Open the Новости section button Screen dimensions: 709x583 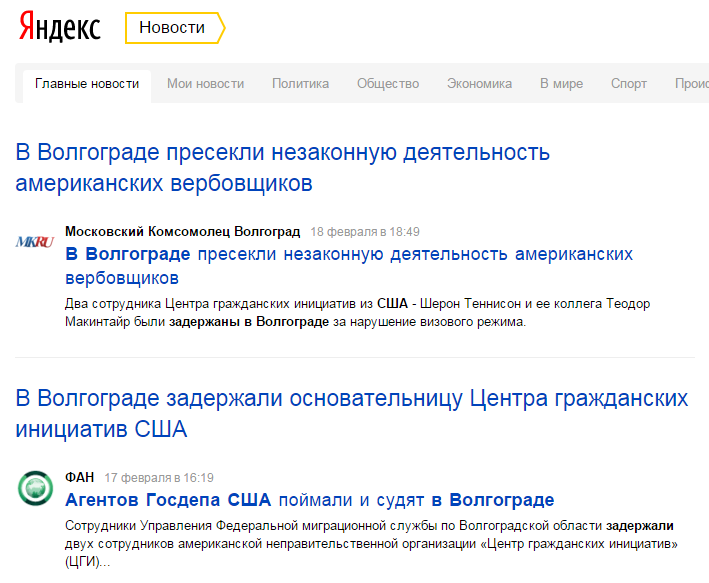(175, 28)
